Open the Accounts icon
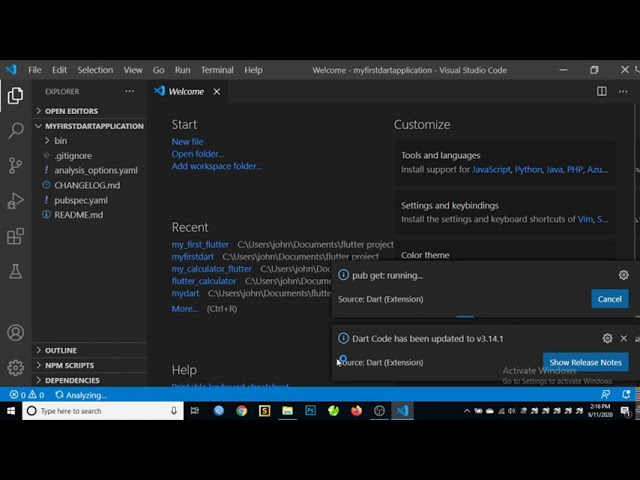640x480 pixels. point(16,333)
